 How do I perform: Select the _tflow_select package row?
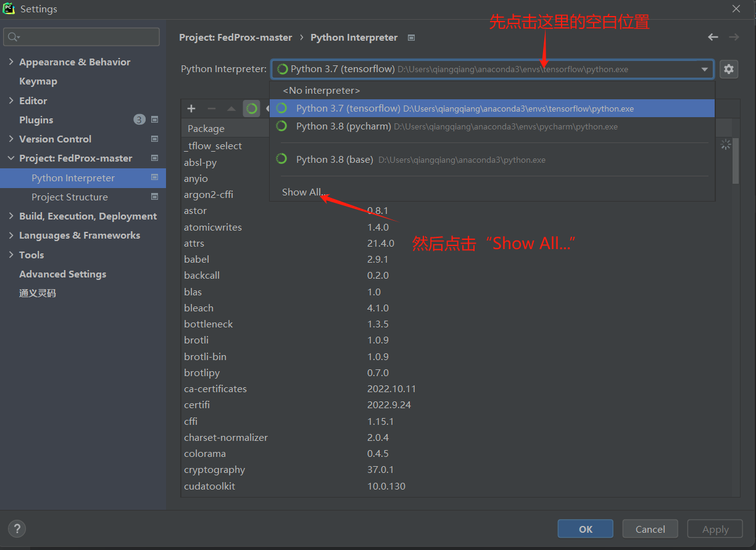pyautogui.click(x=213, y=146)
